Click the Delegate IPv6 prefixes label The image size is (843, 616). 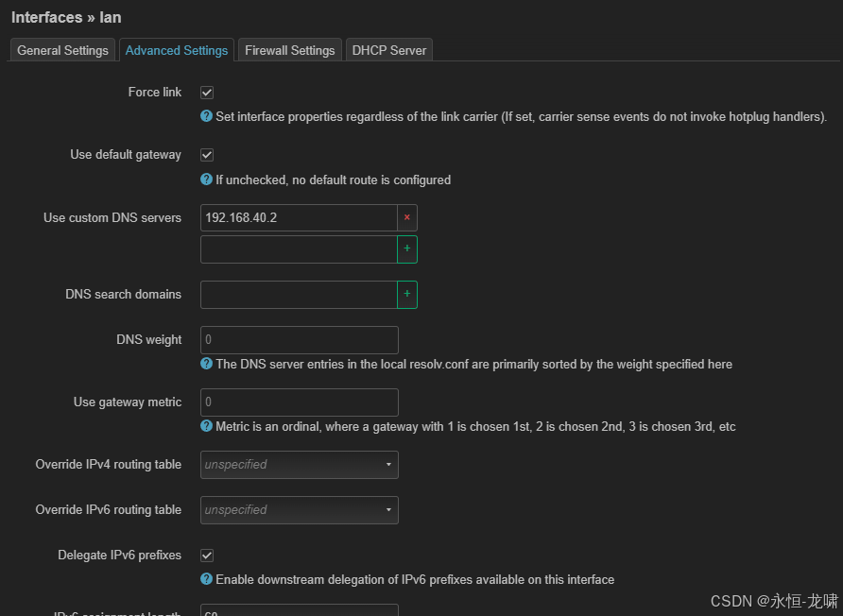pyautogui.click(x=120, y=555)
